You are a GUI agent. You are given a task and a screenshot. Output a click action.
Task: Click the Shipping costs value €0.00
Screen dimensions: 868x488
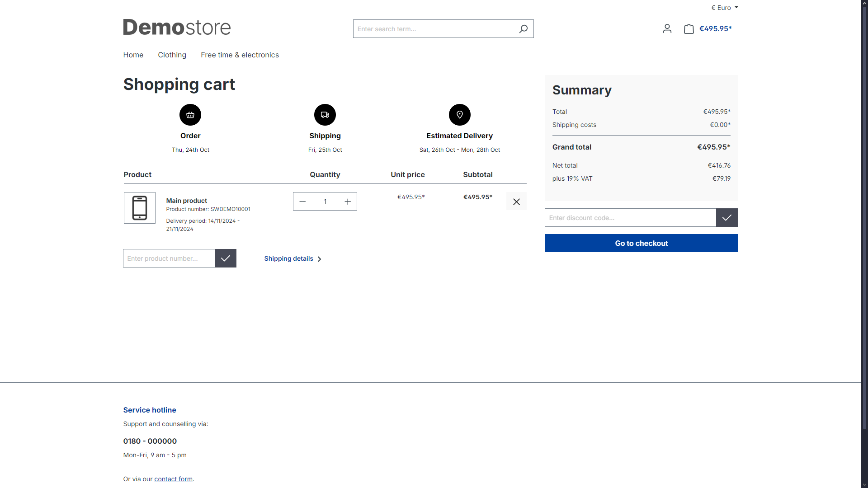click(x=720, y=125)
